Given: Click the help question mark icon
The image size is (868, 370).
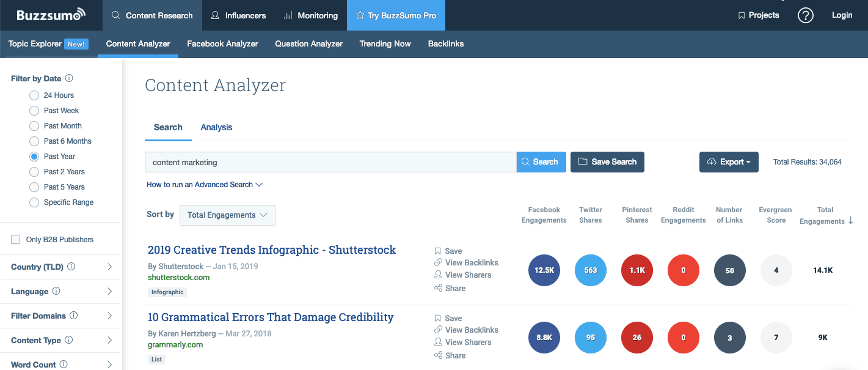Looking at the screenshot, I should pos(806,15).
